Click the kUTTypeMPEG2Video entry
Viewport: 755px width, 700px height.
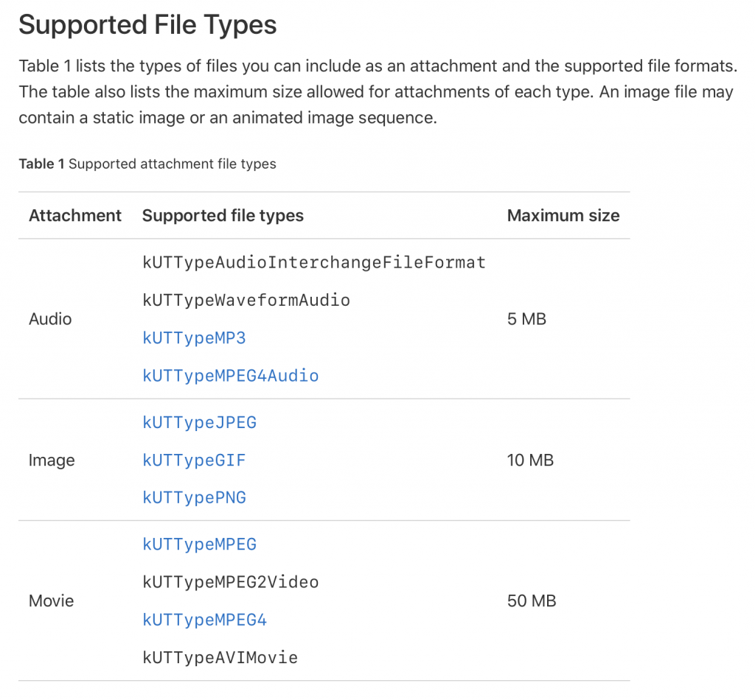pos(230,582)
